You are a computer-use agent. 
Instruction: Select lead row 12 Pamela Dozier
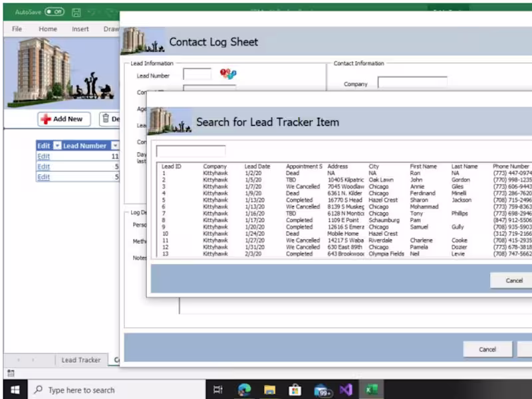point(344,247)
